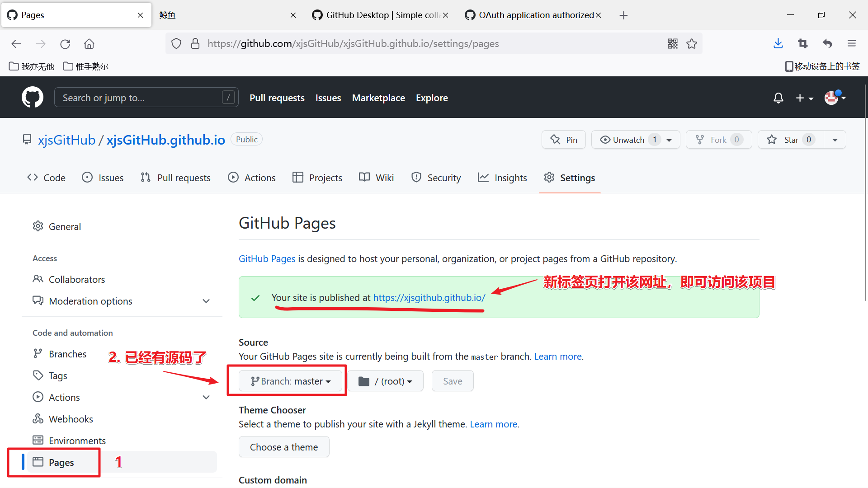Open the notifications bell icon
The width and height of the screenshot is (868, 488).
click(778, 98)
